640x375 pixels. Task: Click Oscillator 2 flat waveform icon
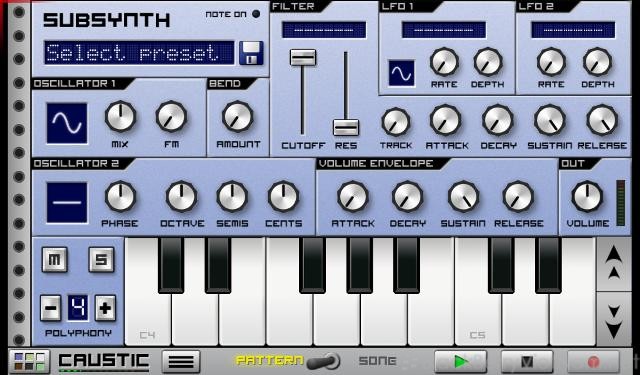pyautogui.click(x=67, y=203)
